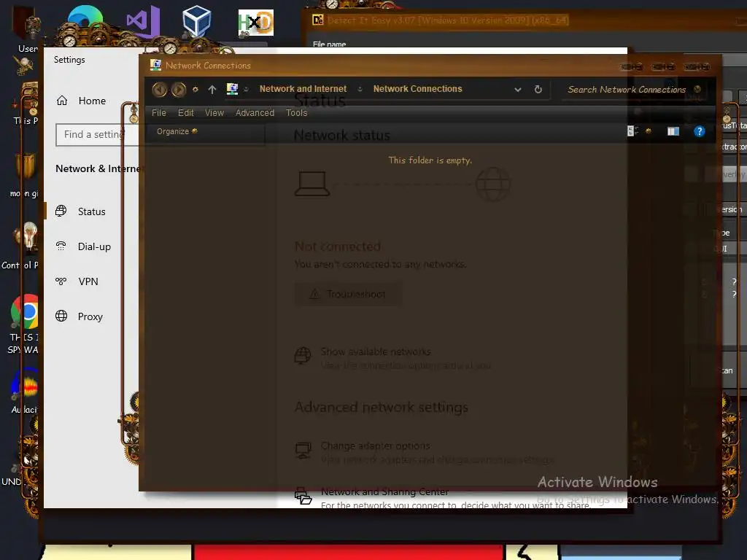Open the Tools menu

(296, 113)
